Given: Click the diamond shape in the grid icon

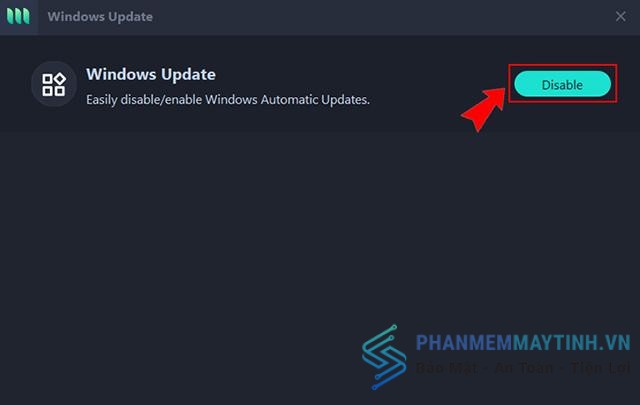Looking at the screenshot, I should pyautogui.click(x=60, y=78).
